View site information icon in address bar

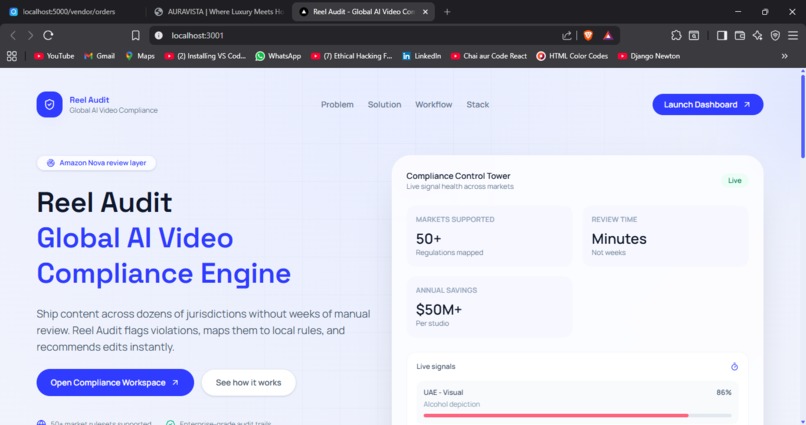pos(159,35)
